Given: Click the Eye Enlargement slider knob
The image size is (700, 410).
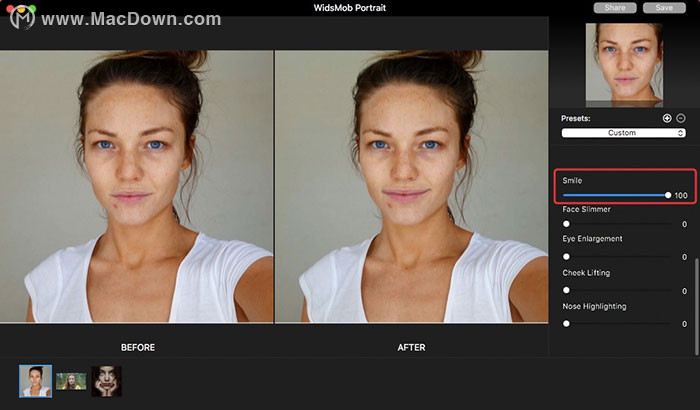Looking at the screenshot, I should (x=566, y=257).
